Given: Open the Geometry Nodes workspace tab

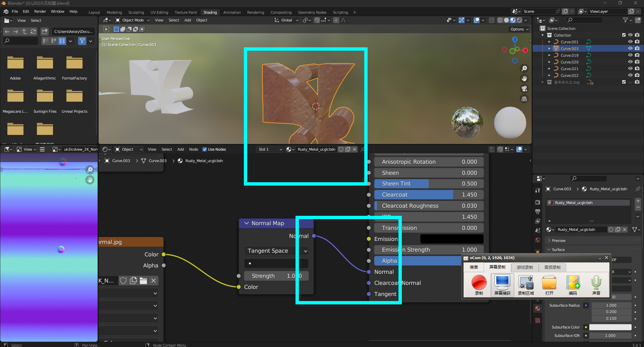Looking at the screenshot, I should [x=312, y=12].
